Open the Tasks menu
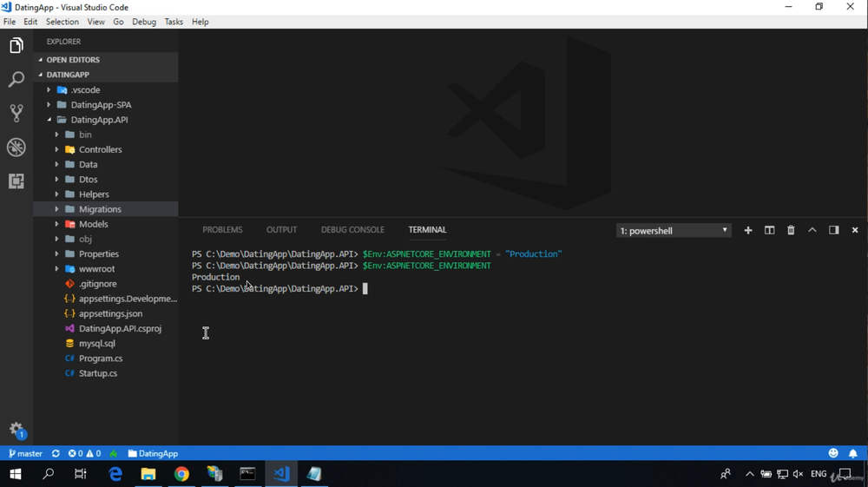This screenshot has width=868, height=487. (x=174, y=22)
